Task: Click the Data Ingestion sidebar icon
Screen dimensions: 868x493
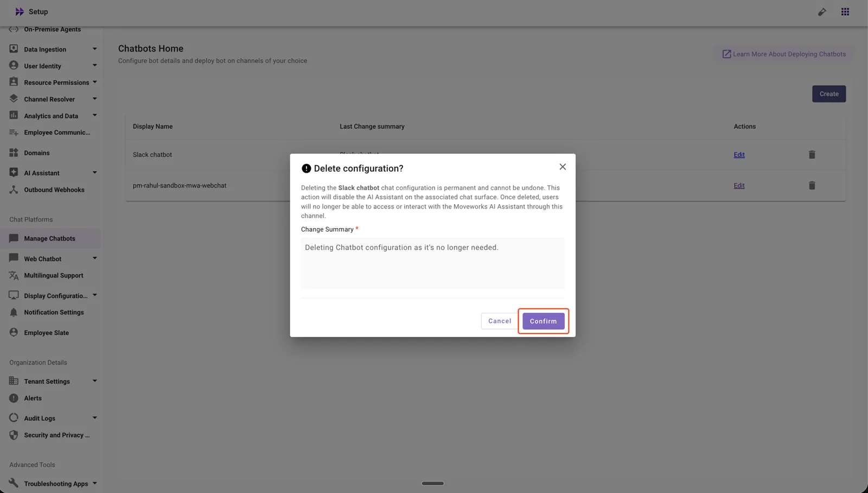Action: (x=14, y=49)
